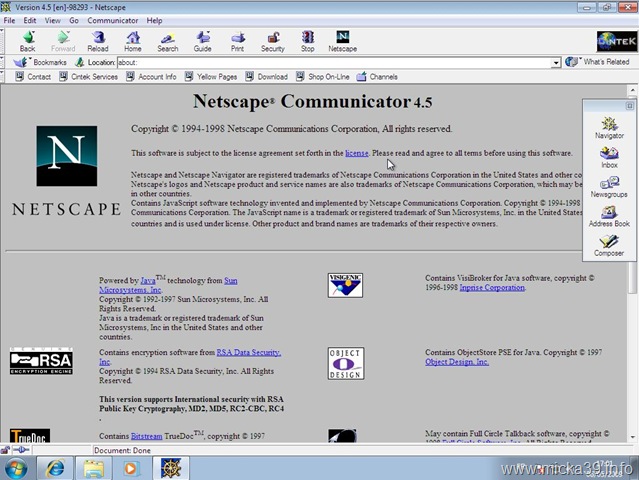The height and width of the screenshot is (480, 639).
Task: Open the Search toolbar button
Action: click(x=168, y=42)
